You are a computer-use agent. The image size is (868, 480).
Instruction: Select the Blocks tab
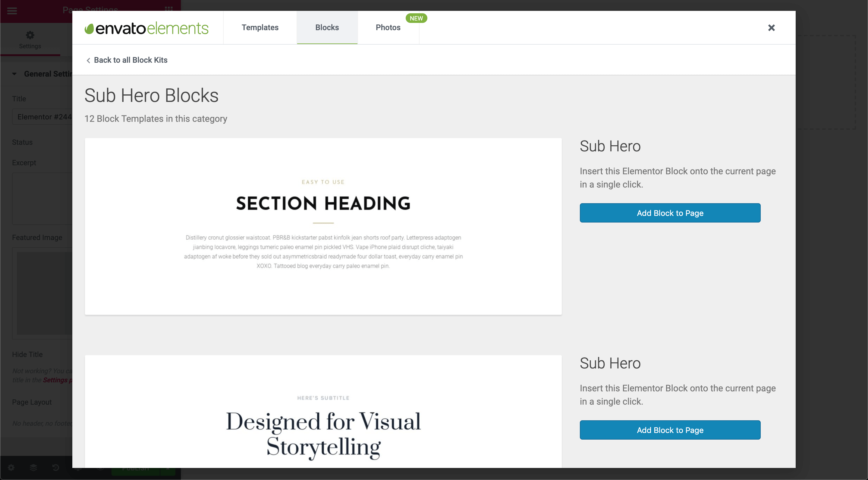pyautogui.click(x=327, y=28)
